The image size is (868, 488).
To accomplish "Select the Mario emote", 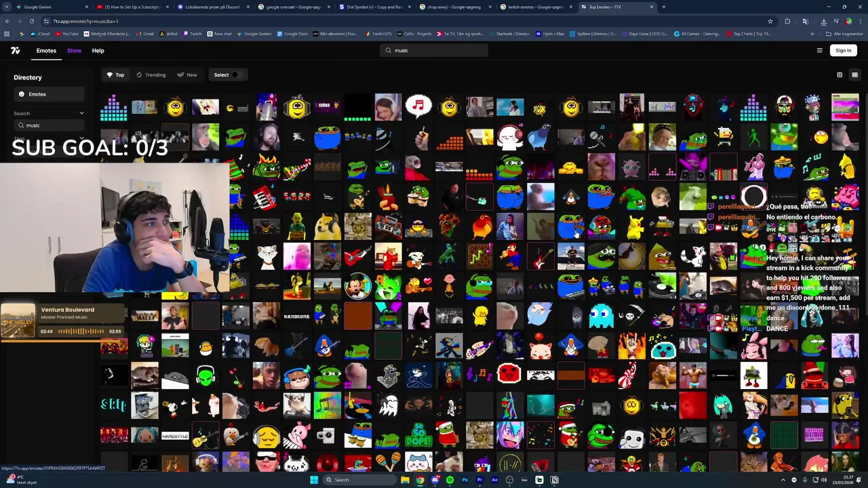I will coord(510,256).
